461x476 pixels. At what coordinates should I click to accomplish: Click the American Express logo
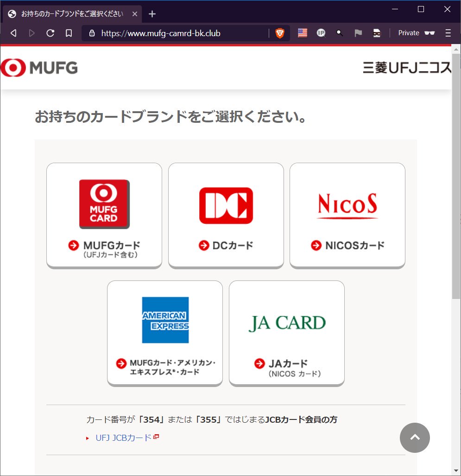click(x=165, y=320)
